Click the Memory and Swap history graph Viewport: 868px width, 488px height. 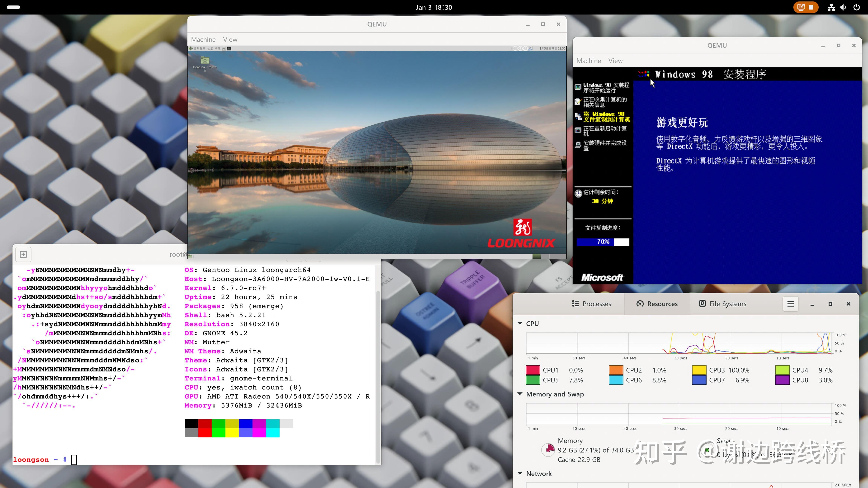[679, 414]
